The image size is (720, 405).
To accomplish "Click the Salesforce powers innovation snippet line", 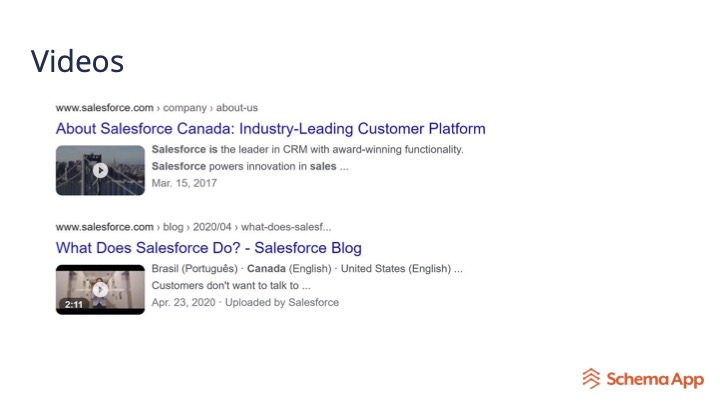I will coord(250,166).
